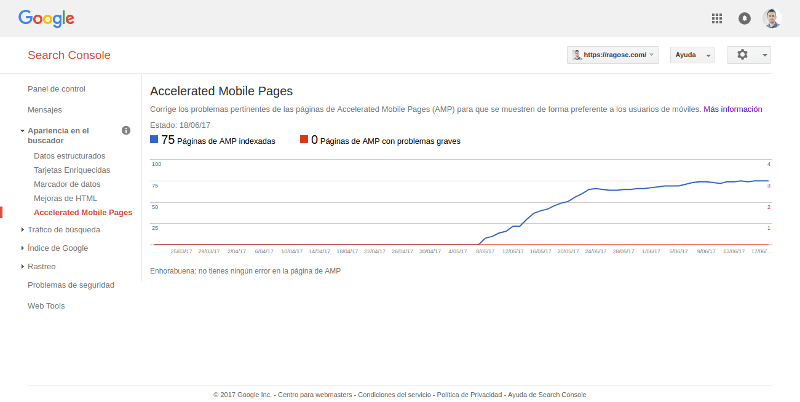This screenshot has height=402, width=800.
Task: Follow the Más información link
Action: tap(733, 109)
